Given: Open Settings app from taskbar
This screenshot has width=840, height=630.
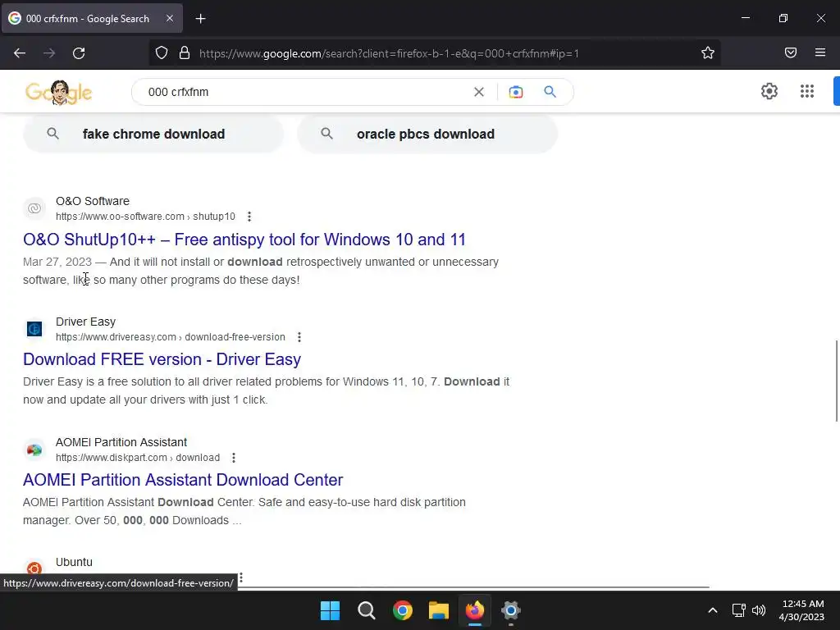Looking at the screenshot, I should click(x=511, y=610).
